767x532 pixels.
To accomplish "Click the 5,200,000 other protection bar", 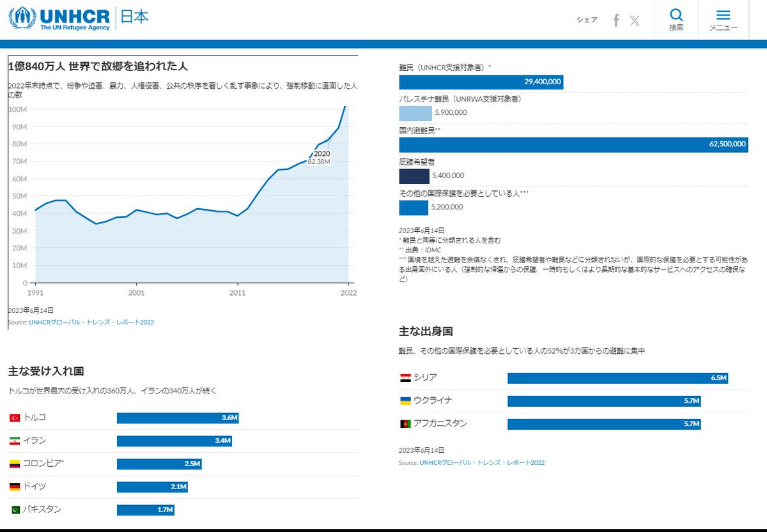I will (414, 208).
